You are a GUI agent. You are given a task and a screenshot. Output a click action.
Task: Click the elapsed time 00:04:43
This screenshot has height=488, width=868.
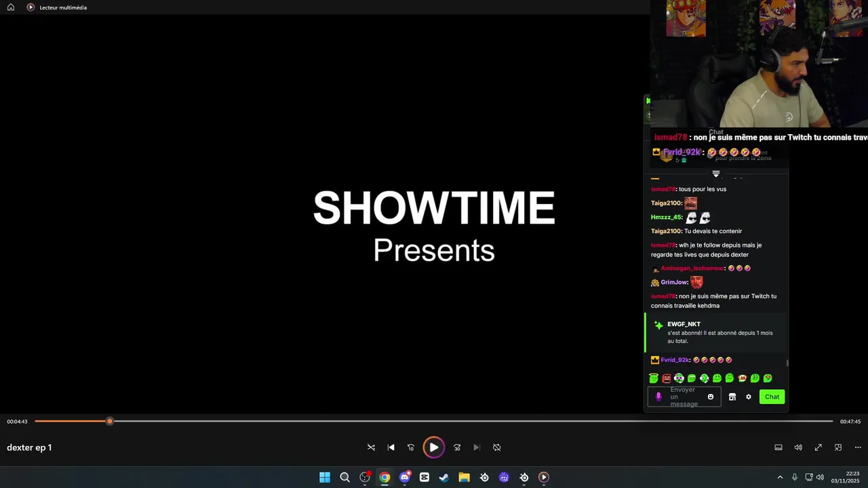coord(18,422)
